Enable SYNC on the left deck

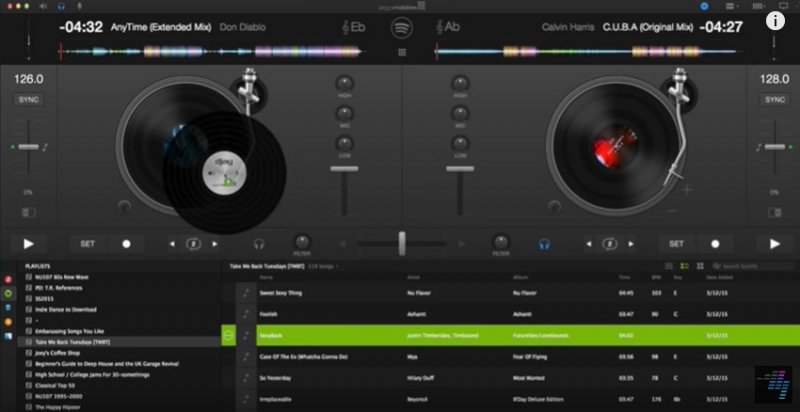pos(28,100)
